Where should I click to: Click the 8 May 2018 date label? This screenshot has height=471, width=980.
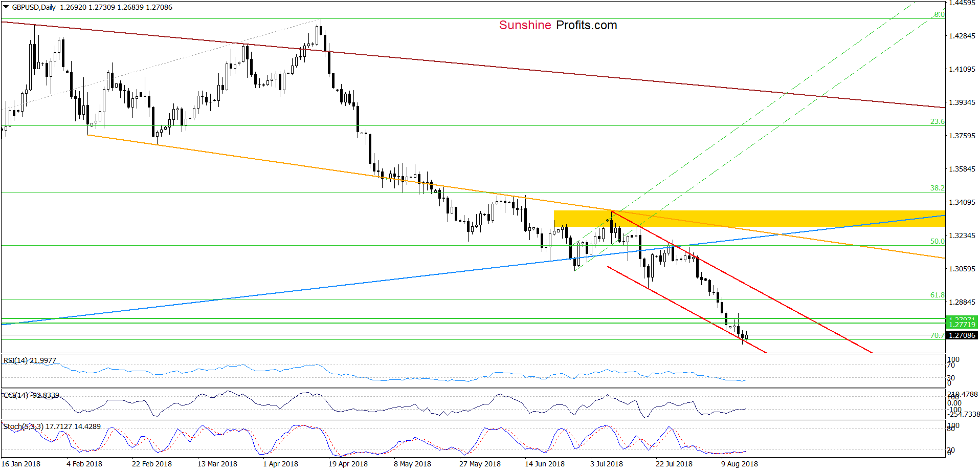[412, 464]
